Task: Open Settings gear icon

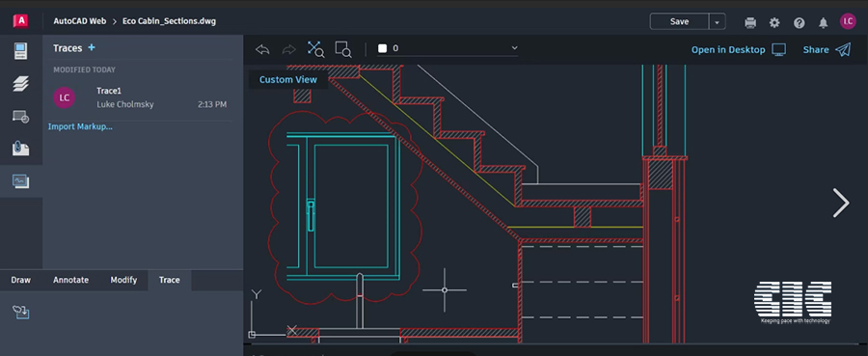Action: (774, 23)
